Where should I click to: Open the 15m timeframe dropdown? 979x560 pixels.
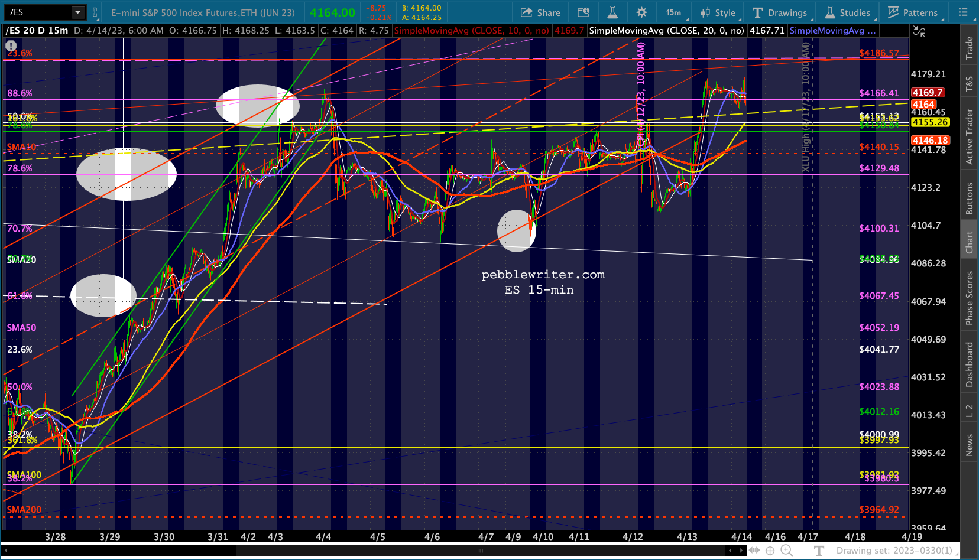point(673,12)
